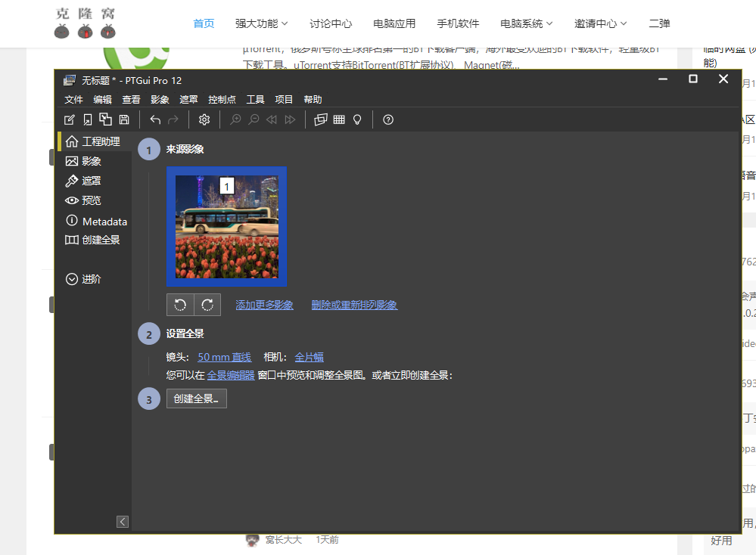Image resolution: width=756 pixels, height=555 pixels.
Task: Click 电脑应用 in the website navigation
Action: pos(394,23)
